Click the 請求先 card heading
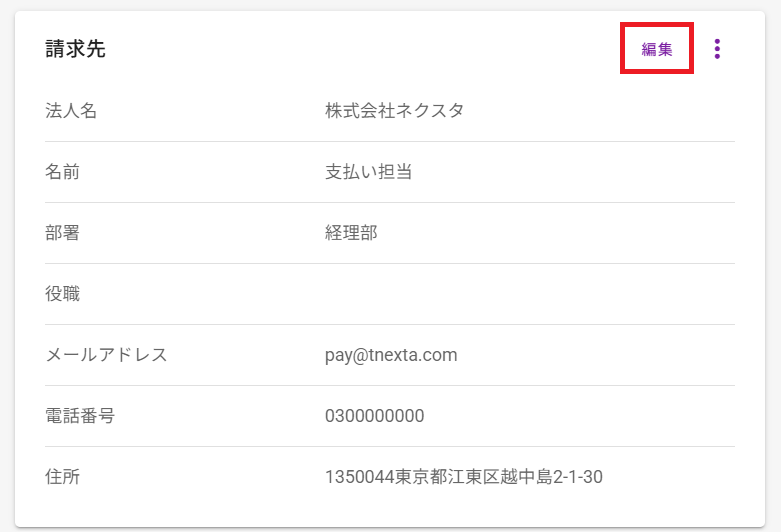781x532 pixels. (x=75, y=49)
